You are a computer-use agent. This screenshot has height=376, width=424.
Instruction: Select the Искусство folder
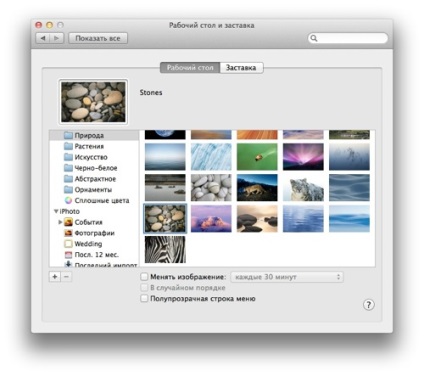tap(94, 157)
